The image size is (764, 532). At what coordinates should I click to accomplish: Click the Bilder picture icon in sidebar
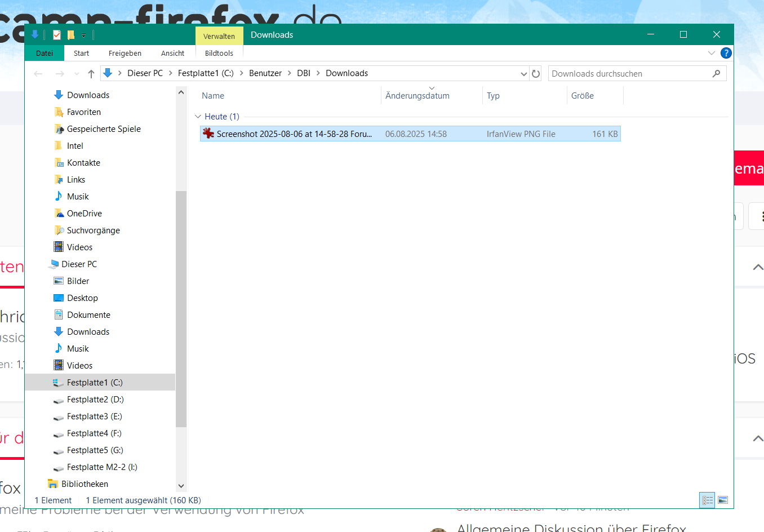pyautogui.click(x=59, y=281)
